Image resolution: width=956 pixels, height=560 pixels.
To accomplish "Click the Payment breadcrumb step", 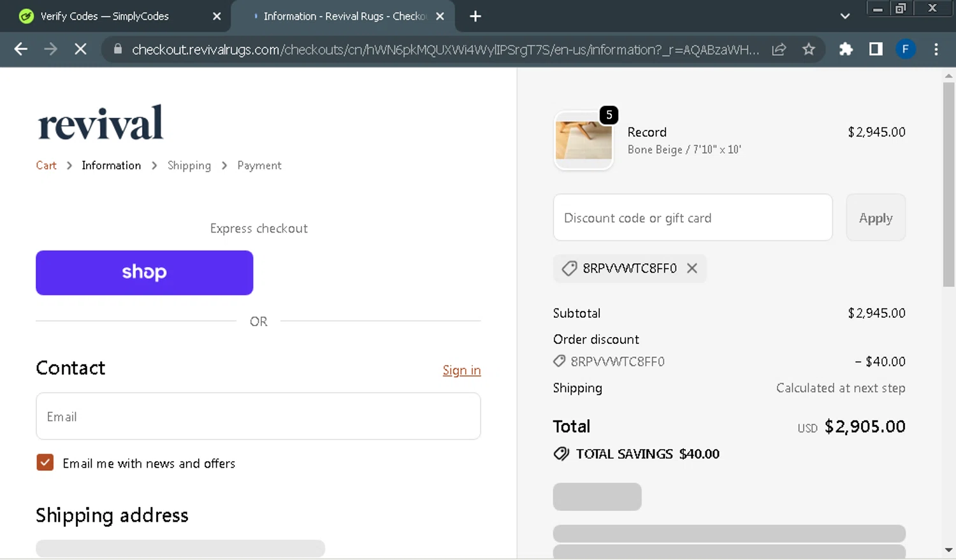I will coord(259,166).
